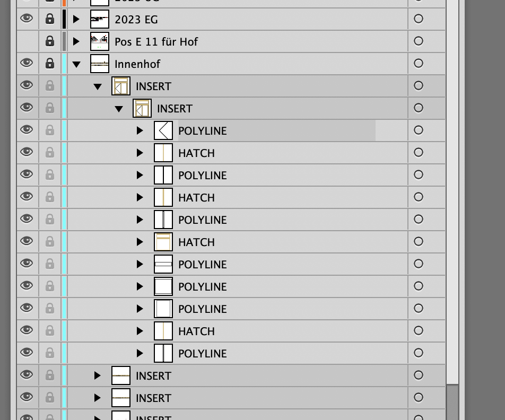Screen dimensions: 505x420
Task: Select the first HATCH row
Action: pyautogui.click(x=237, y=153)
